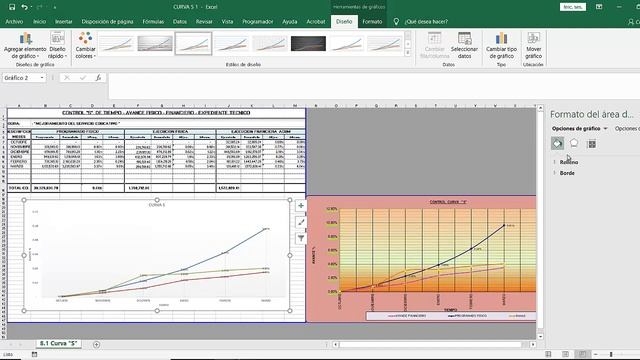This screenshot has height=360, width=640.
Task: Select the gray gradient chart style thumbnail
Action: [155, 43]
